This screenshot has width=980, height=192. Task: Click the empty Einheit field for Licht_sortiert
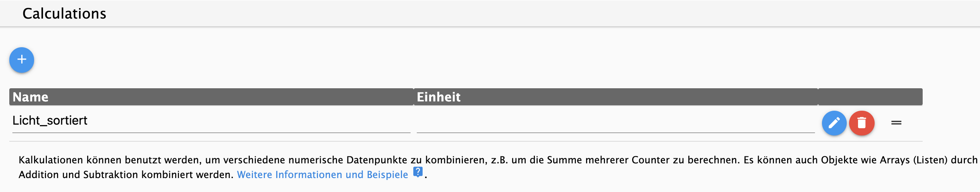(x=616, y=121)
